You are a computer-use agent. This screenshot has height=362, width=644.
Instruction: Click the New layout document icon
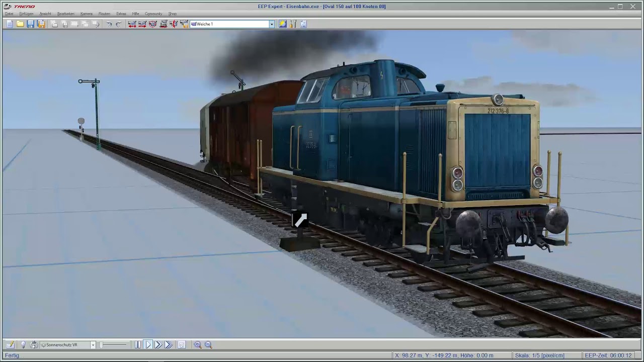(x=10, y=24)
